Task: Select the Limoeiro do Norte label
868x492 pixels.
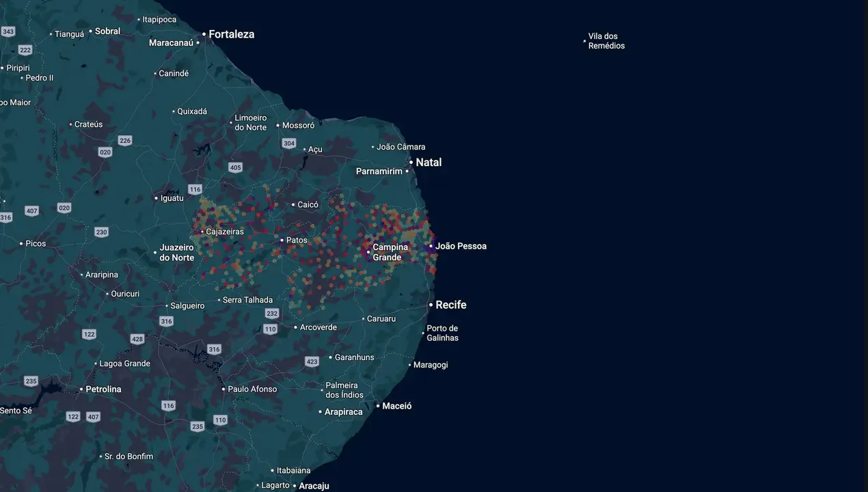Action: (x=251, y=123)
